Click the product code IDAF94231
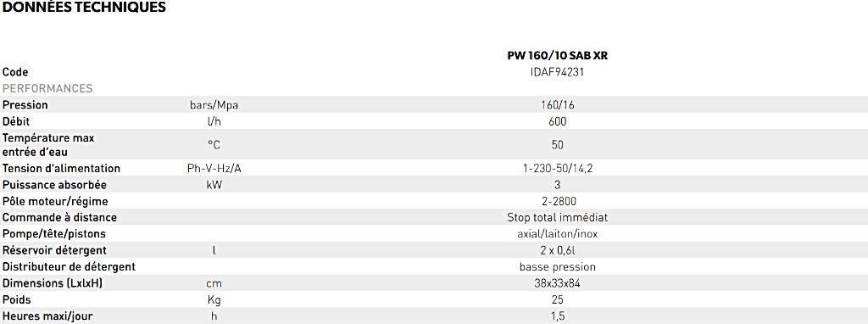 tap(558, 72)
